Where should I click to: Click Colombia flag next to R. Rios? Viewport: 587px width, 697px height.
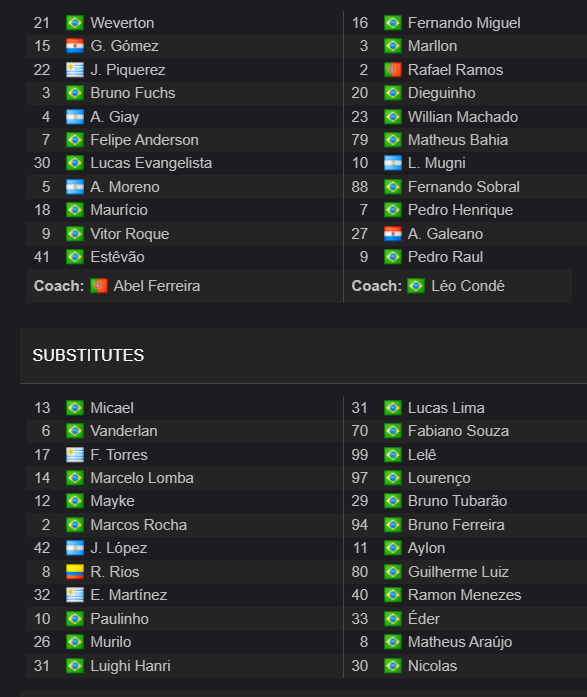(x=75, y=572)
